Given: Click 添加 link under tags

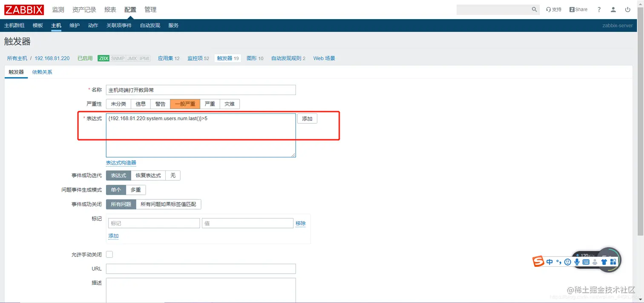Looking at the screenshot, I should coord(113,236).
